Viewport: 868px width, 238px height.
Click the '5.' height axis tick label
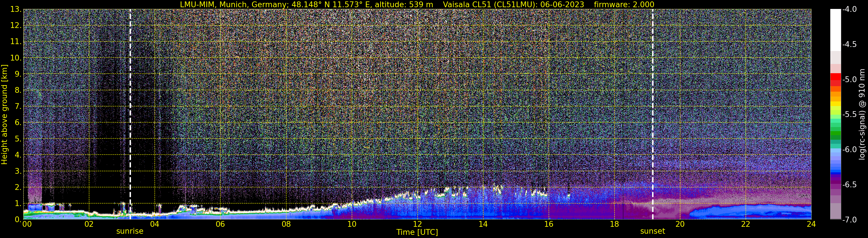click(18, 139)
